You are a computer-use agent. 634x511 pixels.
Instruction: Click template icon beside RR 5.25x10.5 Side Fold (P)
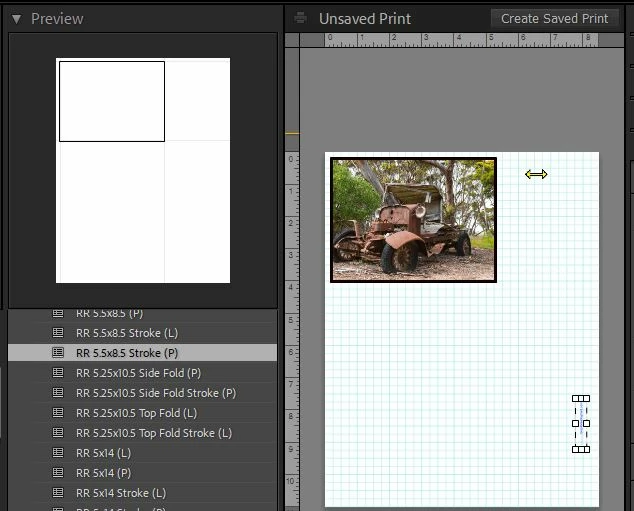58,372
